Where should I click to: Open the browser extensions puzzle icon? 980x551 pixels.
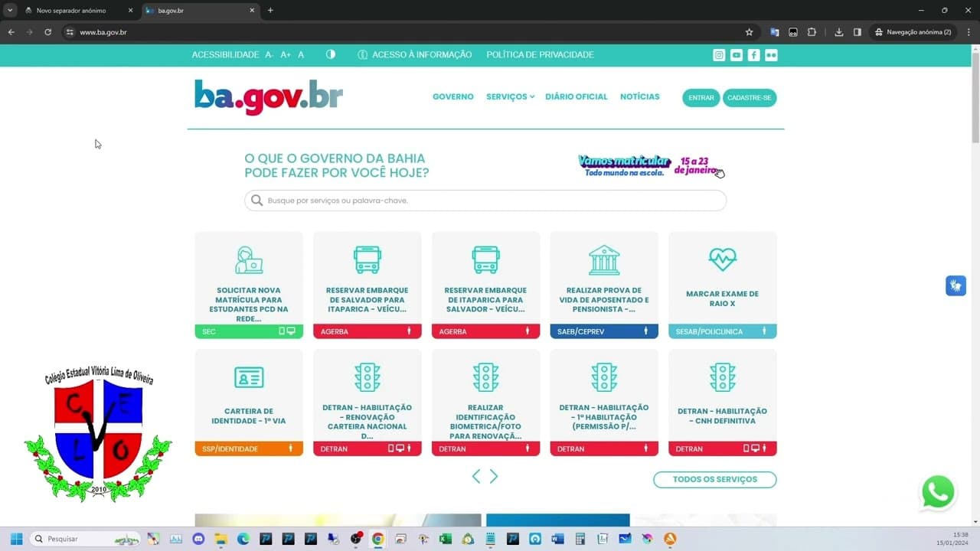point(812,32)
